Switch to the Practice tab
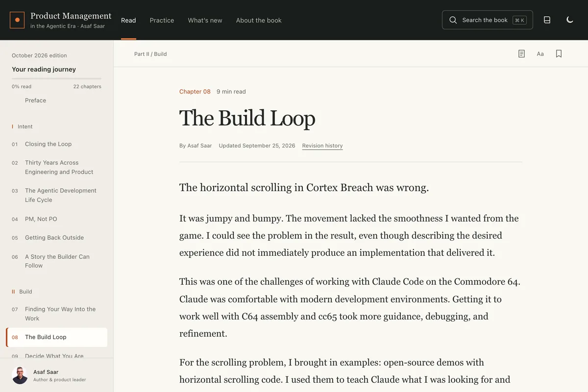 (x=162, y=20)
